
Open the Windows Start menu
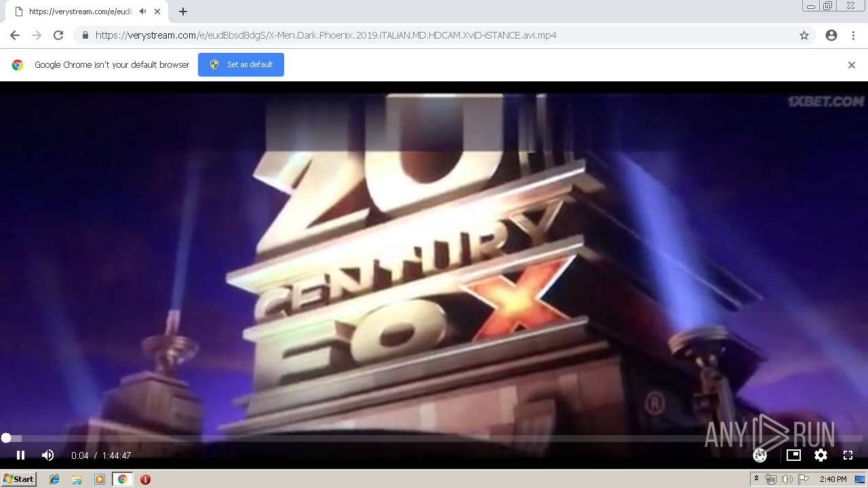click(18, 479)
